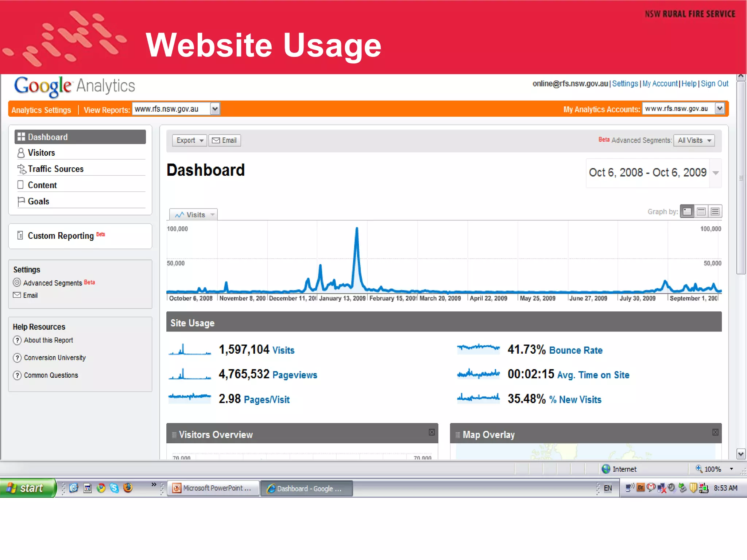Expand quick launch overflow chevron
Viewport: 747px width, 560px height.
click(x=154, y=485)
